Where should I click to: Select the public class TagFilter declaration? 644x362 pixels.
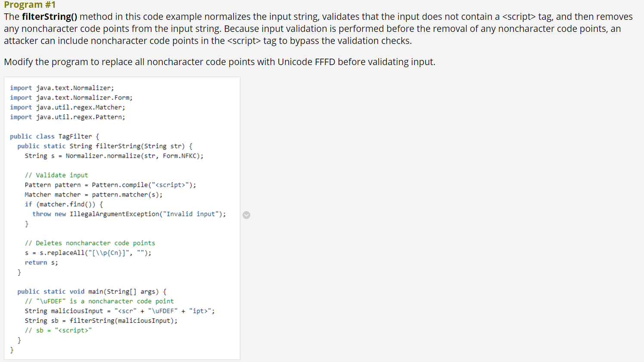53,136
